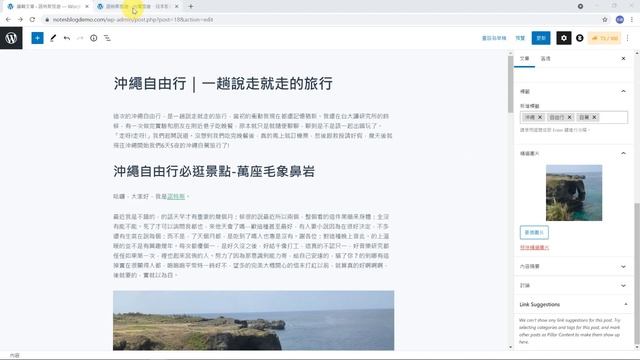Click the redo arrow in editor toolbar
The image size is (640, 360).
(x=80, y=38)
